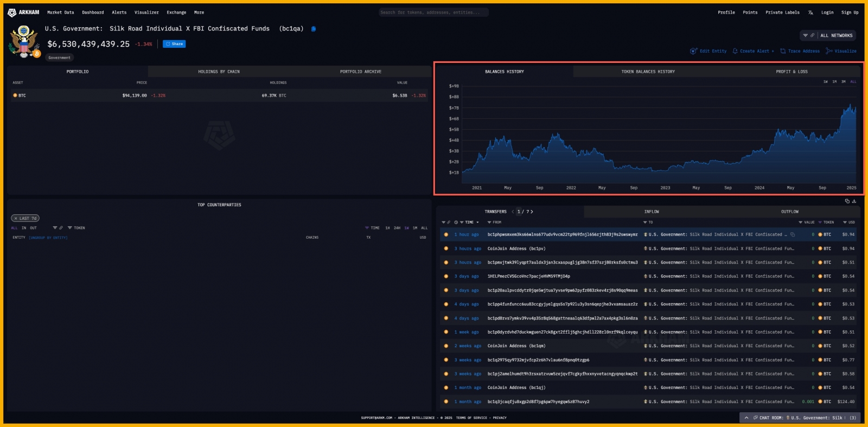This screenshot has width=868, height=427.
Task: Click the blue Share button
Action: coord(174,44)
